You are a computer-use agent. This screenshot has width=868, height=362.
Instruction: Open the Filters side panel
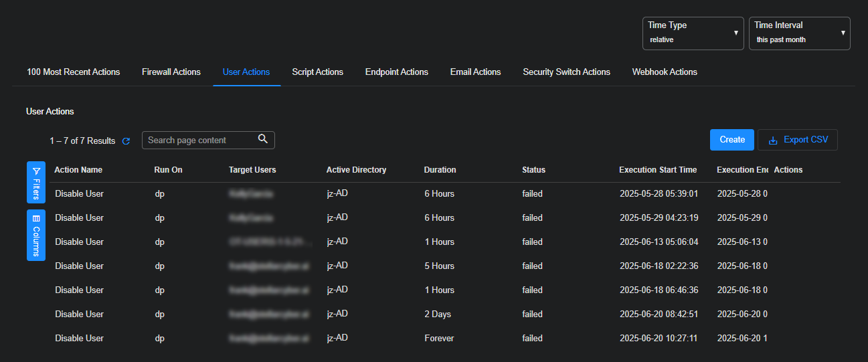(36, 182)
